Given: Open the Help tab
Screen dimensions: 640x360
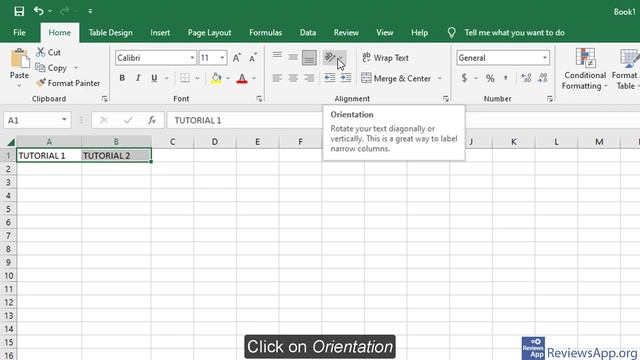Looking at the screenshot, I should coord(419,33).
